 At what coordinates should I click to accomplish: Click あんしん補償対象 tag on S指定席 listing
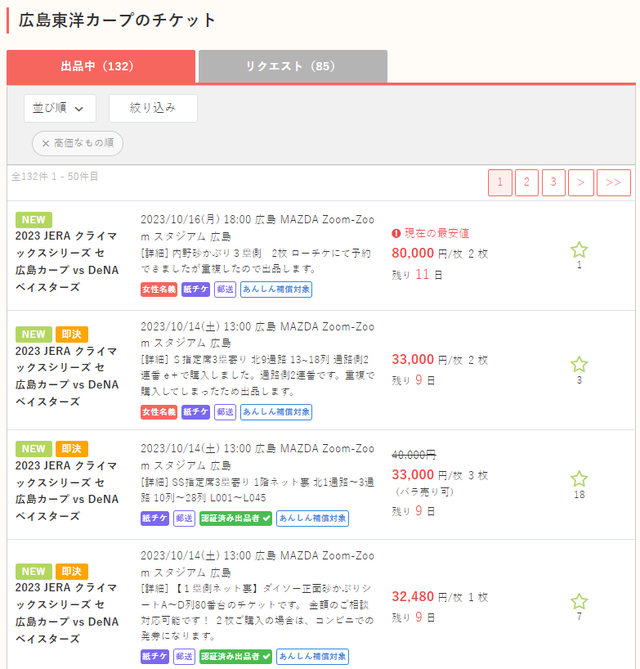276,412
